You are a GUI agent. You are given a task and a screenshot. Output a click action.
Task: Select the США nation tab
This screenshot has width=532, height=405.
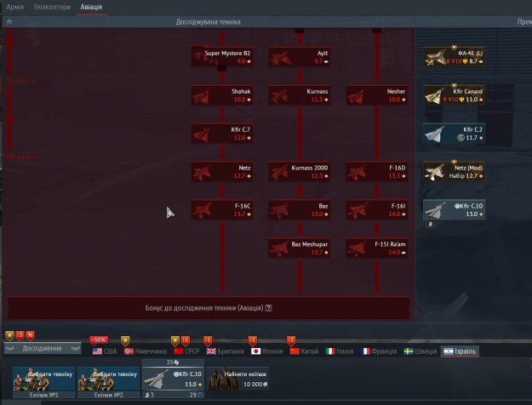point(104,351)
